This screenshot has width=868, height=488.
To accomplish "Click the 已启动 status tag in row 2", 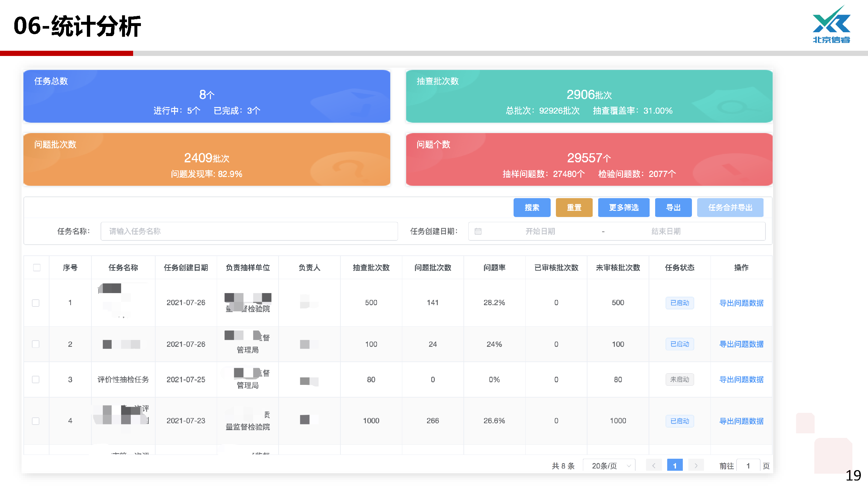I will pyautogui.click(x=679, y=344).
